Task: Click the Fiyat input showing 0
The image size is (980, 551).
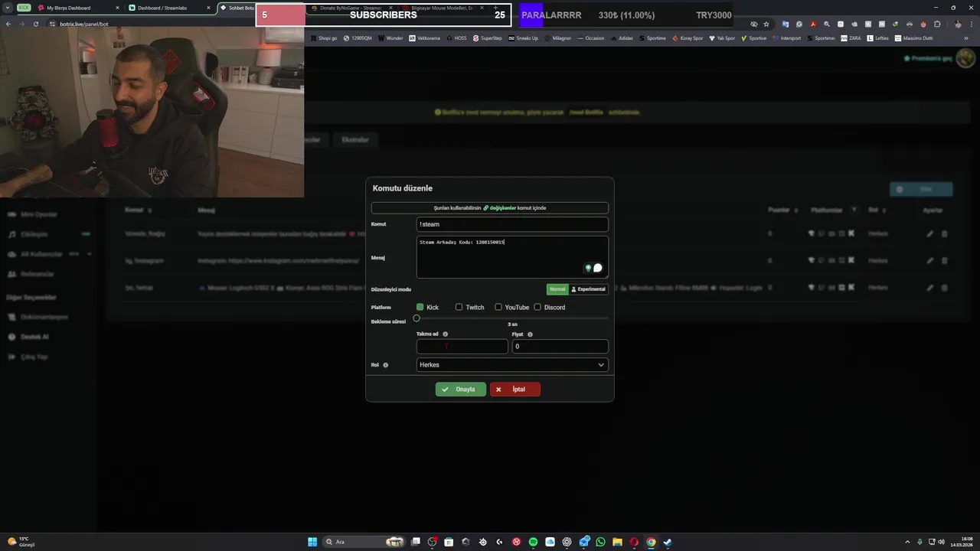Action: pos(560,347)
